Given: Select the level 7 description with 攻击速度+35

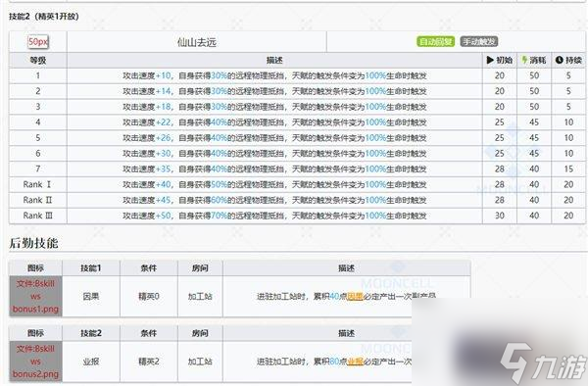Looking at the screenshot, I should tap(274, 169).
